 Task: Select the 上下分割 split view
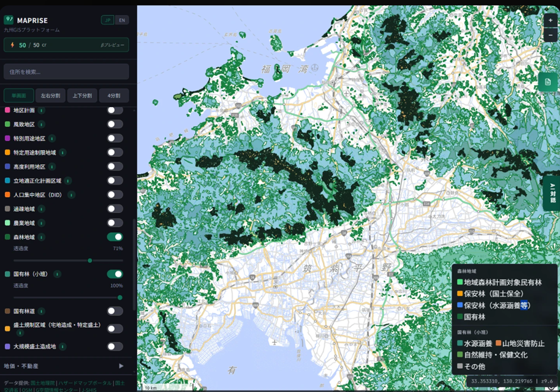point(82,96)
